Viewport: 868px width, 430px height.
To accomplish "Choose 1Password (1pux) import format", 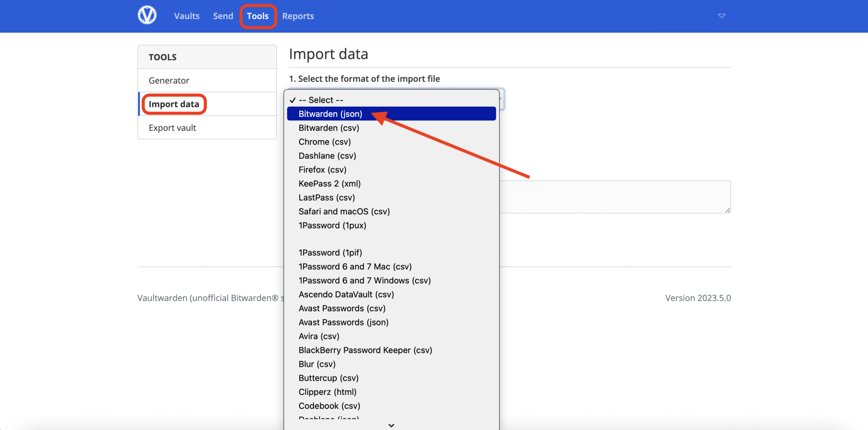I will [x=332, y=225].
